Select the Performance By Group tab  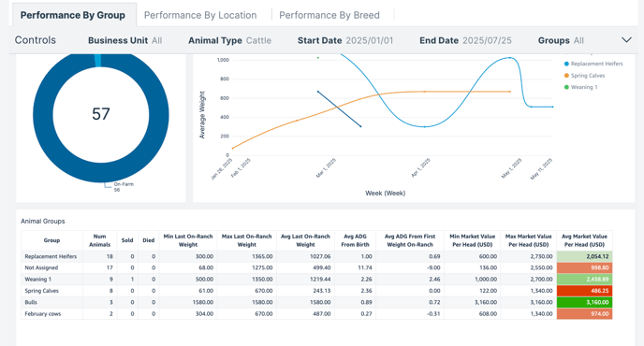pyautogui.click(x=73, y=15)
